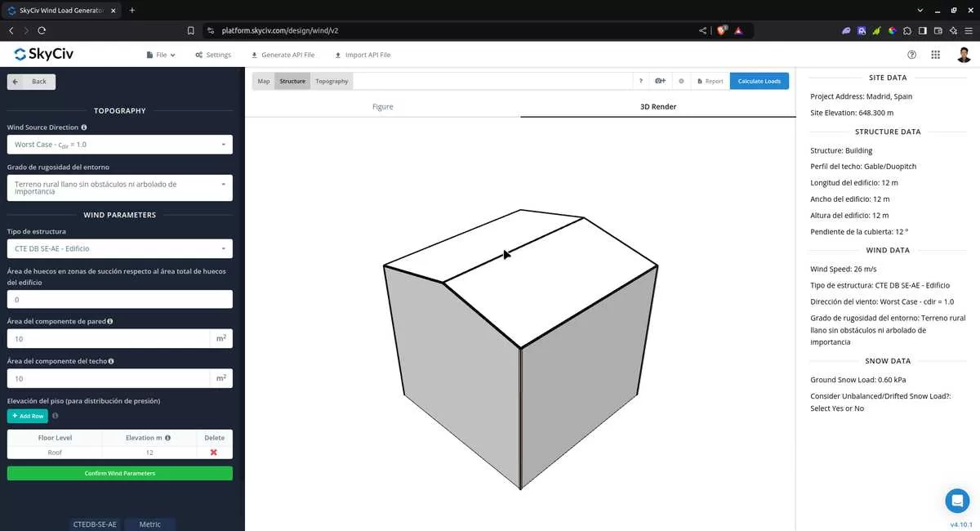Open the chat support bubble
Viewport: 980px width, 531px height.
pos(956,500)
